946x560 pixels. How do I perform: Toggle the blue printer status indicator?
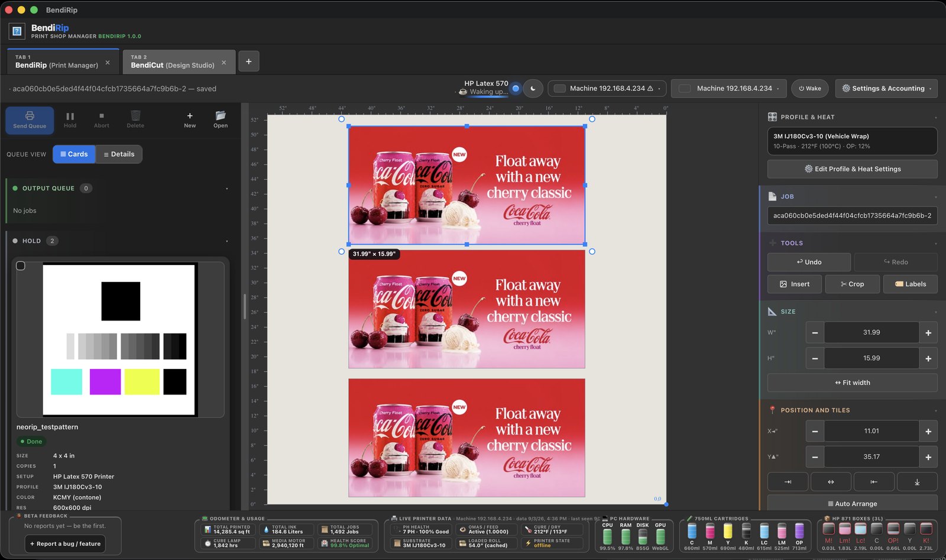pos(516,89)
